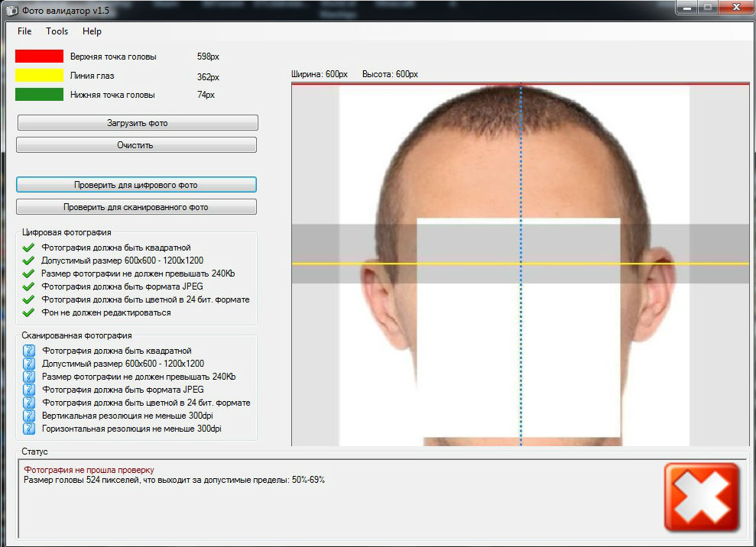This screenshot has height=547, width=756.
Task: Click the large red X failure icon
Action: [x=702, y=497]
